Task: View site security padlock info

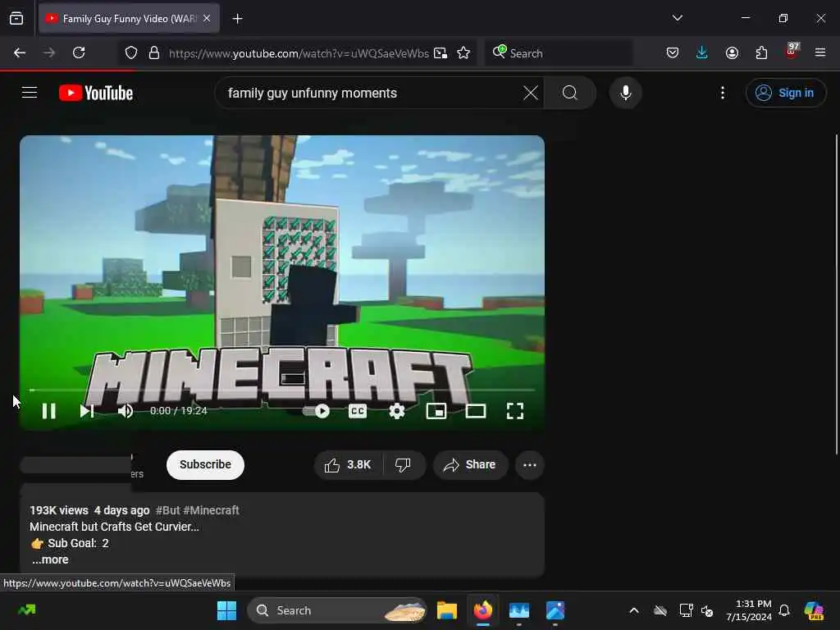Action: [x=154, y=52]
